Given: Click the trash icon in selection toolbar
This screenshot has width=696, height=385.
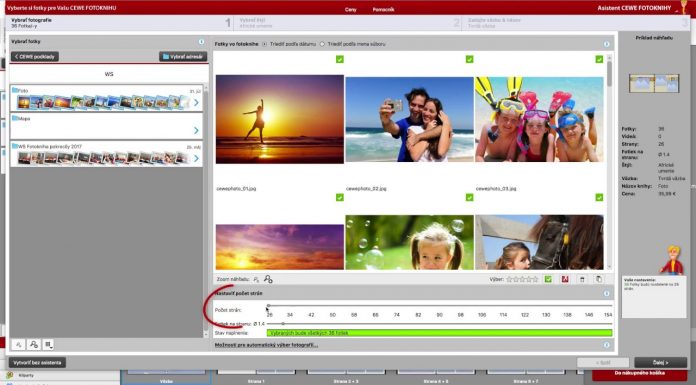Looking at the screenshot, I should click(x=582, y=279).
